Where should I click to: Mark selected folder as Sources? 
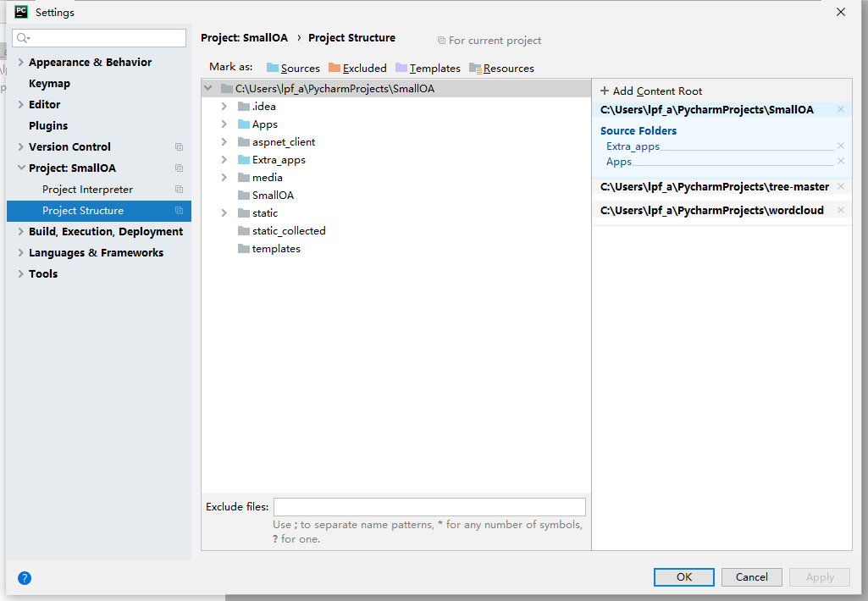tap(293, 68)
